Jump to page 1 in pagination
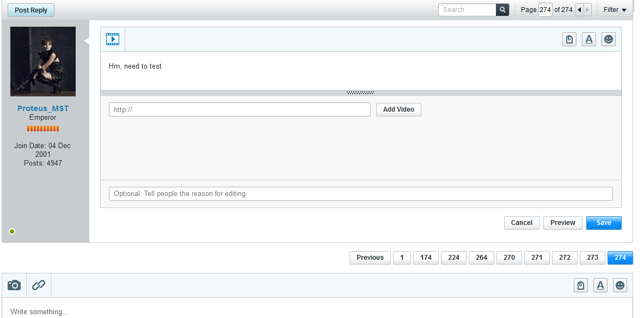 402,258
